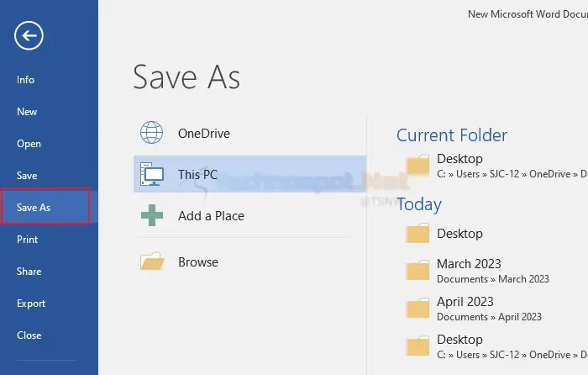The width and height of the screenshot is (588, 375).
Task: Select Export in the sidebar
Action: click(31, 304)
